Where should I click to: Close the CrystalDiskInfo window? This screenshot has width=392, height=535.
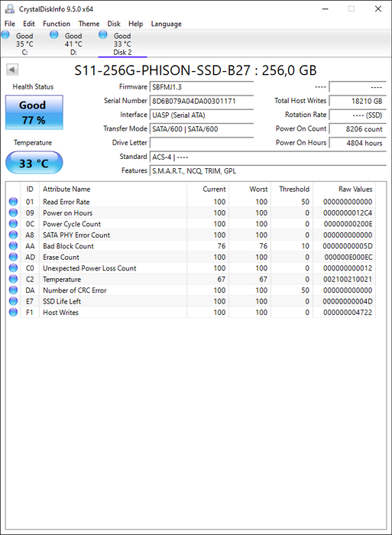(x=378, y=9)
